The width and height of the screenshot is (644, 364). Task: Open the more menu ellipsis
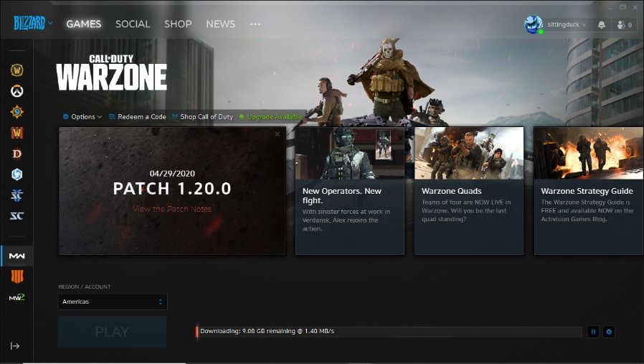(x=255, y=24)
